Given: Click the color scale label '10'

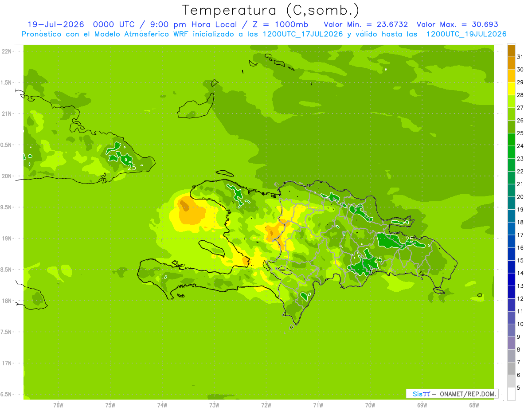Looking at the screenshot, I should tap(520, 324).
